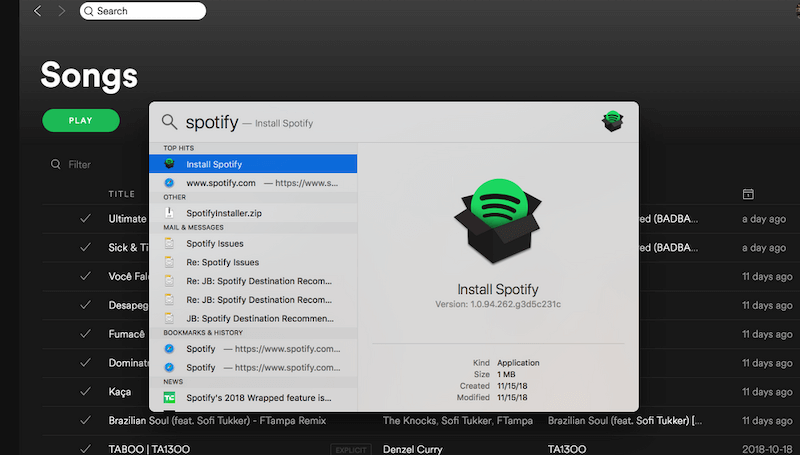800x455 pixels.
Task: Open the 'Re: Spotify Issues' mail result
Action: click(222, 262)
